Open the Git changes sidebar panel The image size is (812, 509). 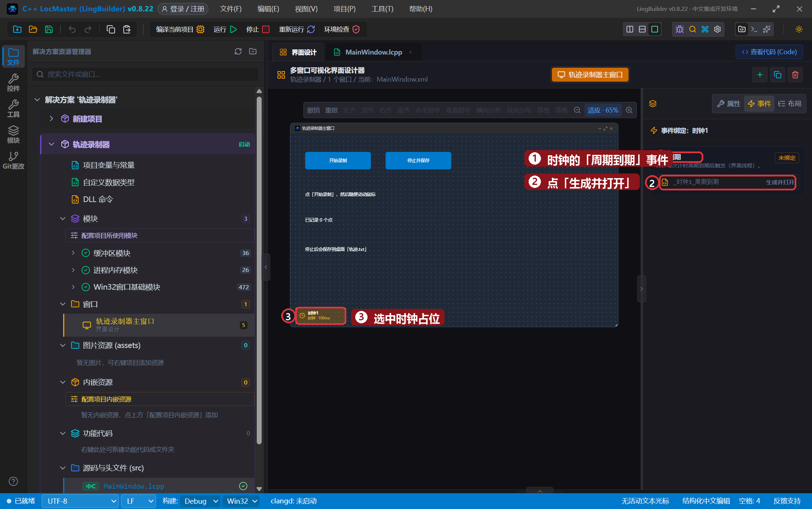click(x=14, y=161)
